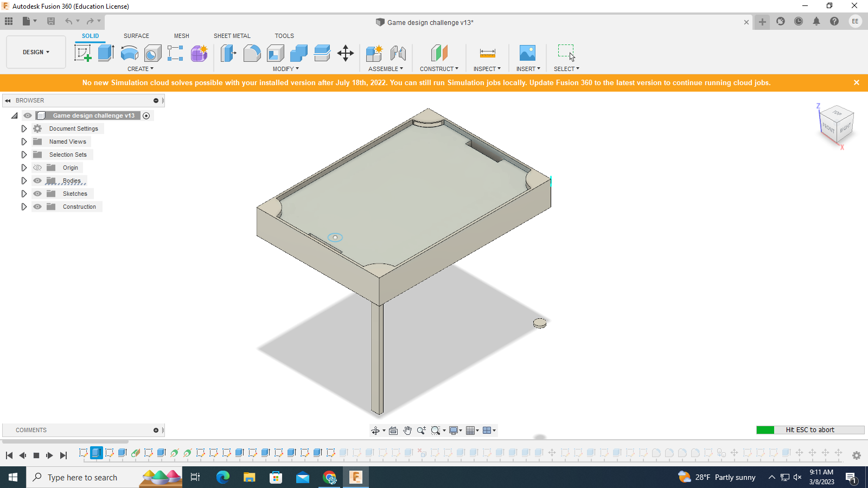Toggle visibility of the Sketches folder
The width and height of the screenshot is (868, 488).
(x=37, y=194)
